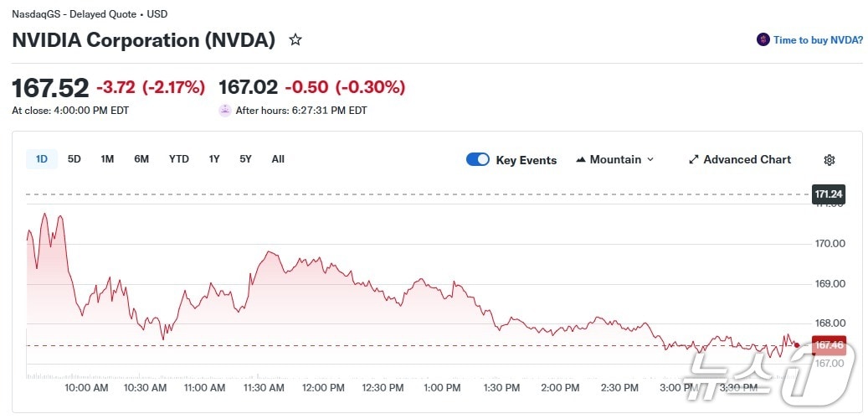Click the after-hours moon icon
Image resolution: width=868 pixels, height=419 pixels.
point(225,110)
